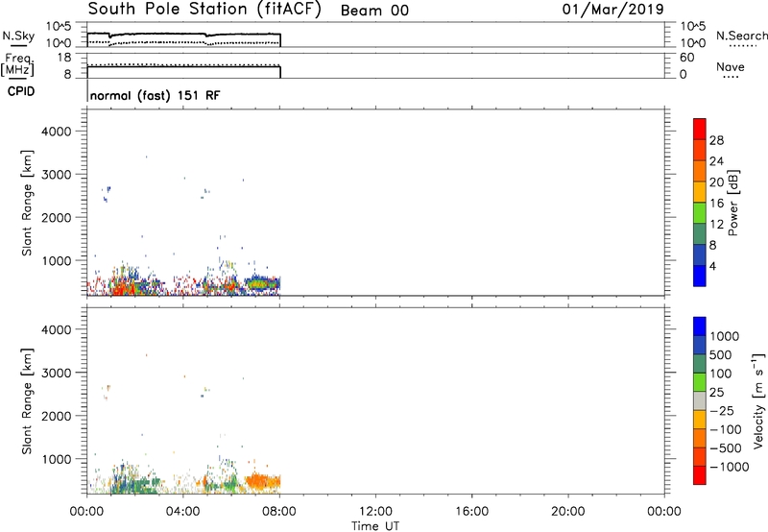Click the solid frequency trace in Freq. panel
The width and height of the screenshot is (768, 532).
tap(183, 66)
